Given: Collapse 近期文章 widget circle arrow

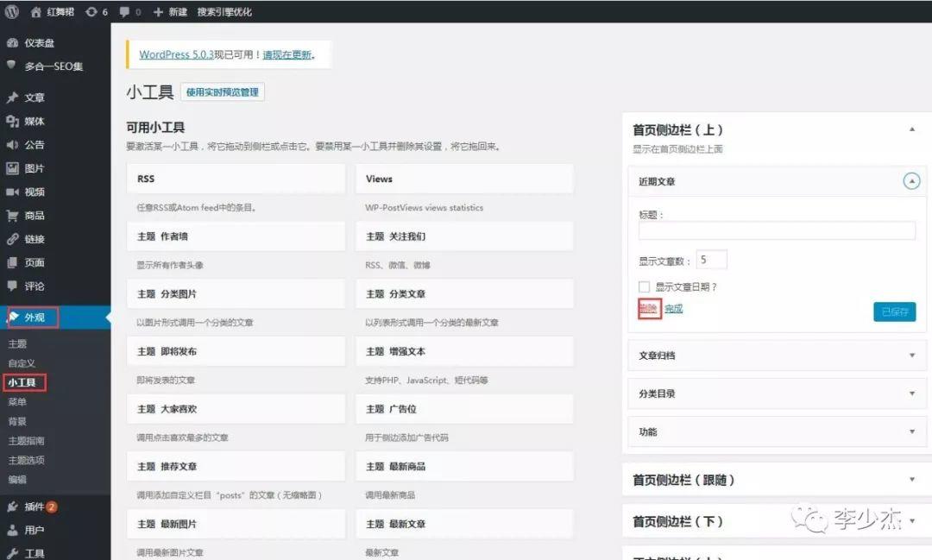Looking at the screenshot, I should click(x=912, y=180).
